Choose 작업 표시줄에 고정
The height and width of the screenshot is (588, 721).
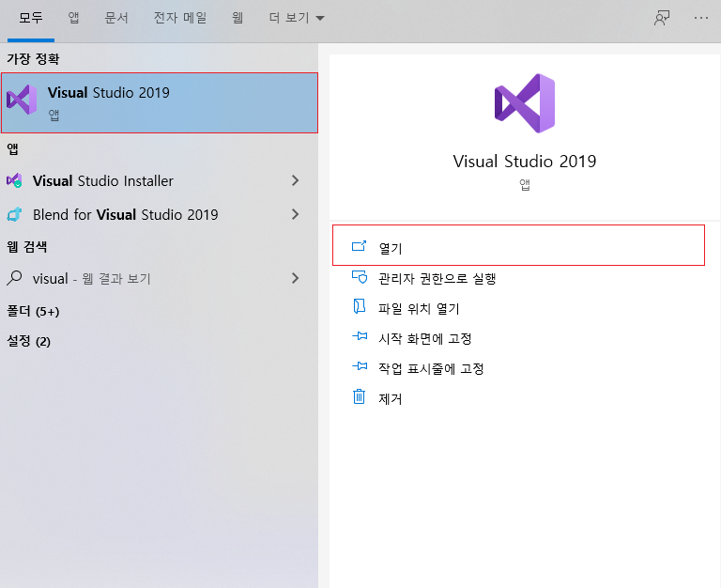click(x=431, y=368)
